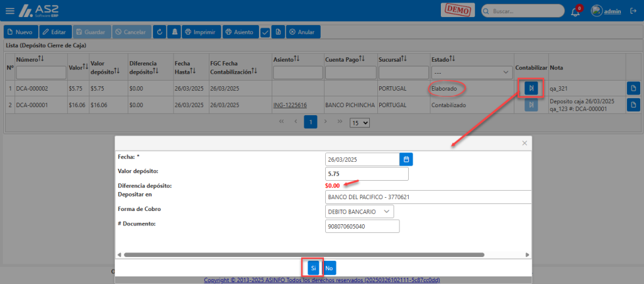Change rows per page selector showing 15

point(360,122)
